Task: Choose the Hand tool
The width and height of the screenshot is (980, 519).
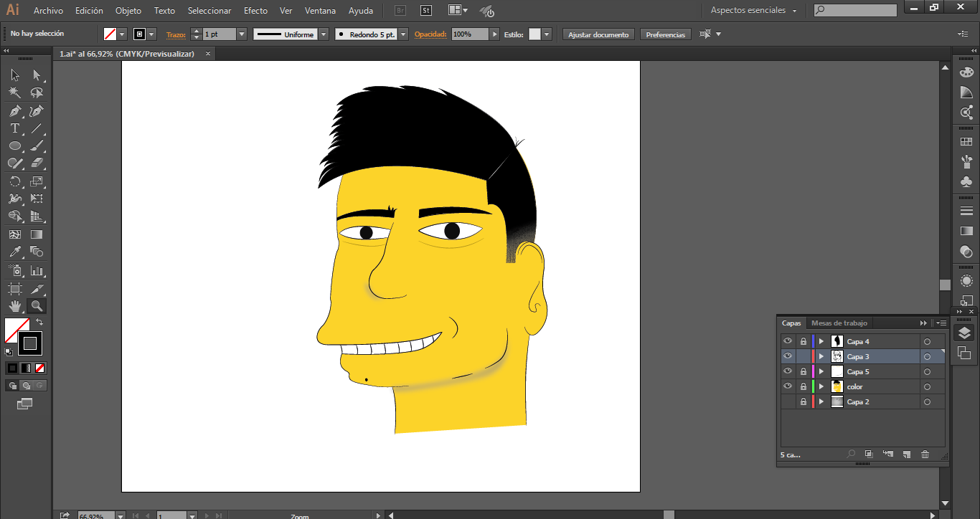Action: point(14,307)
